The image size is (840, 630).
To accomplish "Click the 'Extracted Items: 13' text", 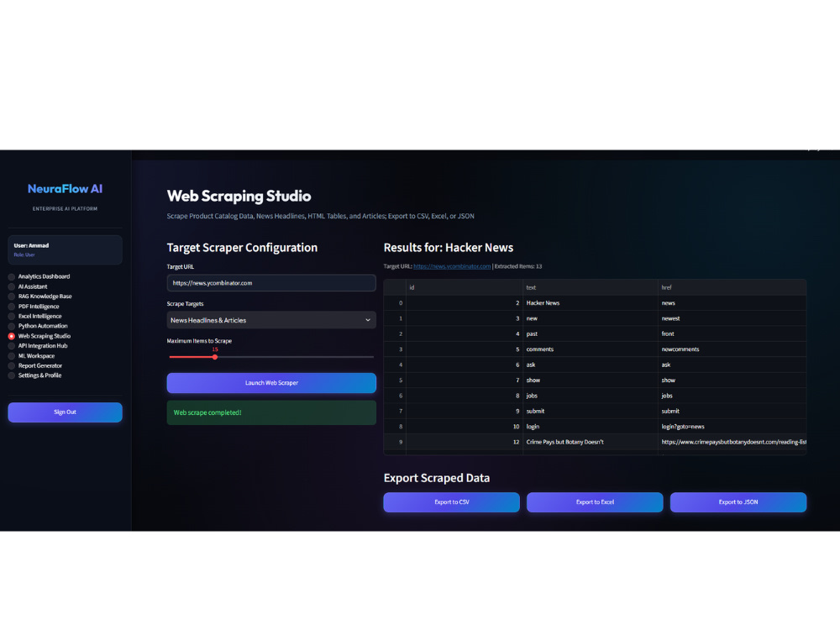I will 518,266.
